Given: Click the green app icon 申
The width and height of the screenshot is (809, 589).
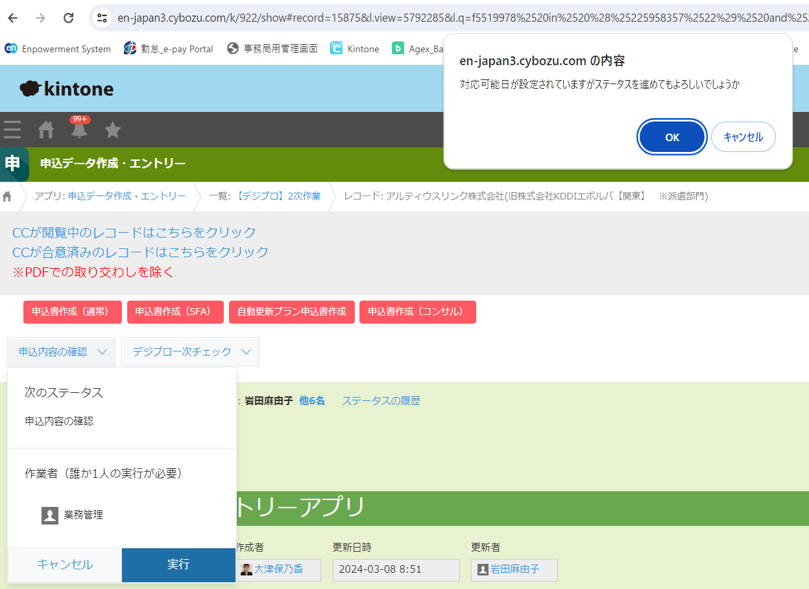Looking at the screenshot, I should [x=14, y=164].
